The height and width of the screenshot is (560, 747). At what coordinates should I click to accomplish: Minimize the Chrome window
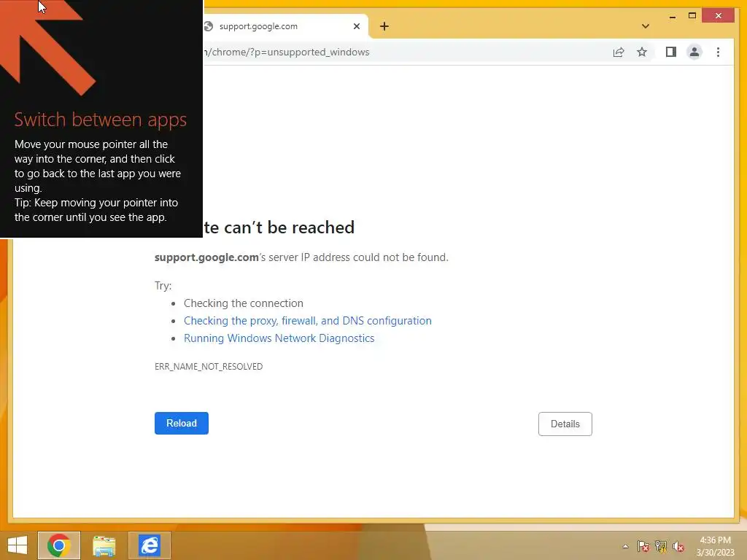672,16
